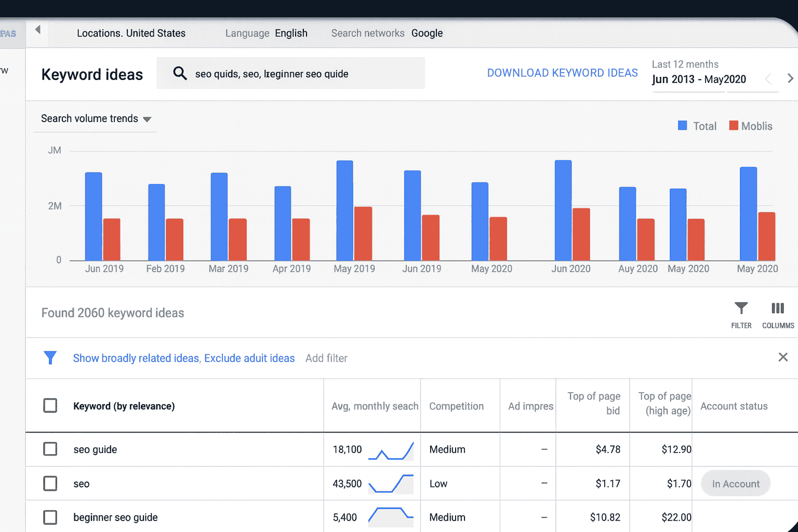Screen dimensions: 798x532
Task: Click the blue filter funnel icon
Action: 50,358
